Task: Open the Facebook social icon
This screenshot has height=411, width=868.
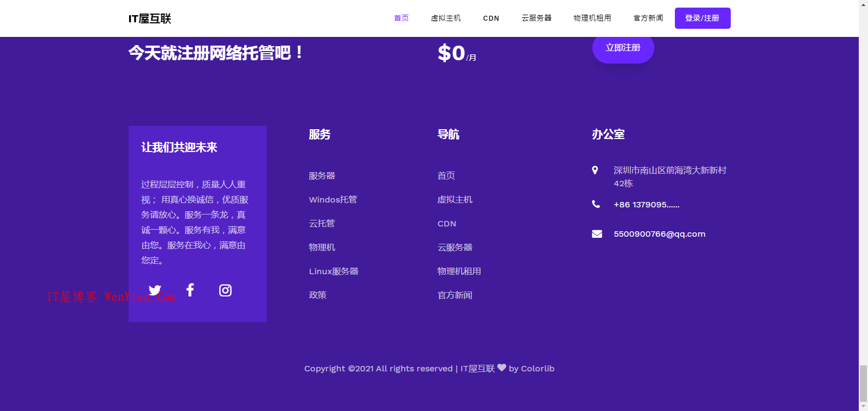Action: coord(190,290)
